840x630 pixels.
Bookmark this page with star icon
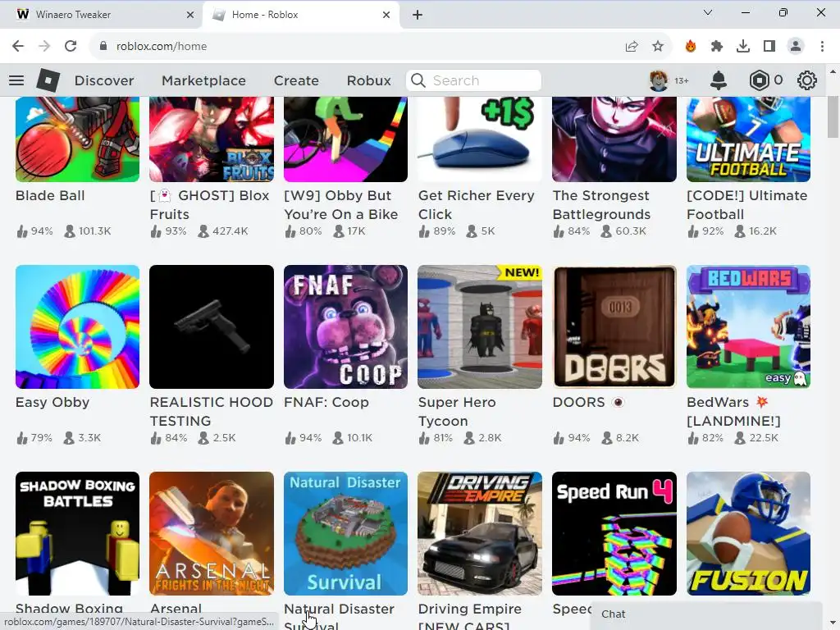pos(658,46)
